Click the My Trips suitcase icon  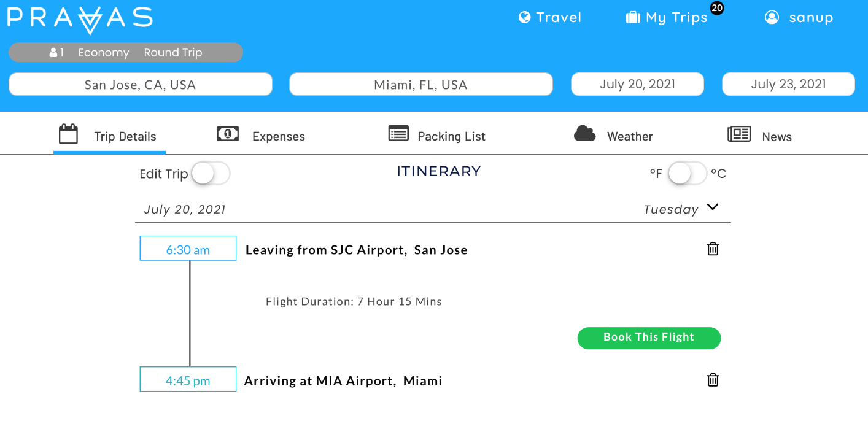631,17
